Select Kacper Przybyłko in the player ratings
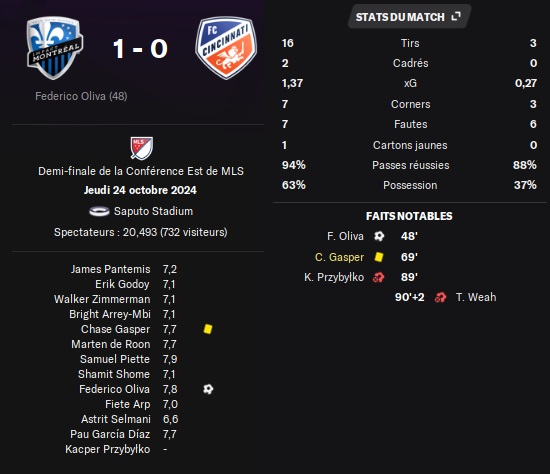 pos(108,449)
